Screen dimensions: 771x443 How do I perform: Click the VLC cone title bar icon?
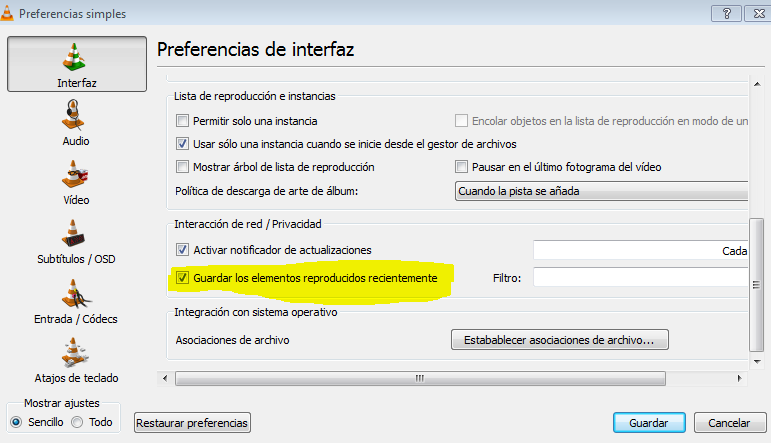click(9, 10)
